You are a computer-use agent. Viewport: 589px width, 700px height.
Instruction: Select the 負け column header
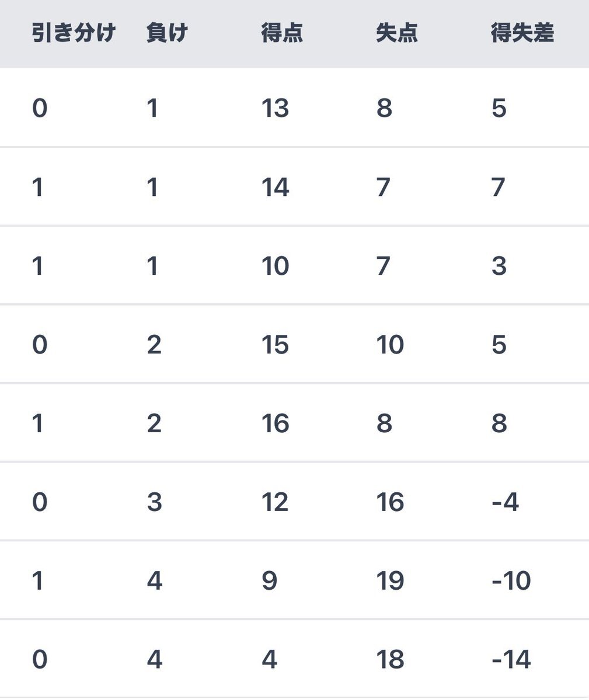pos(167,33)
